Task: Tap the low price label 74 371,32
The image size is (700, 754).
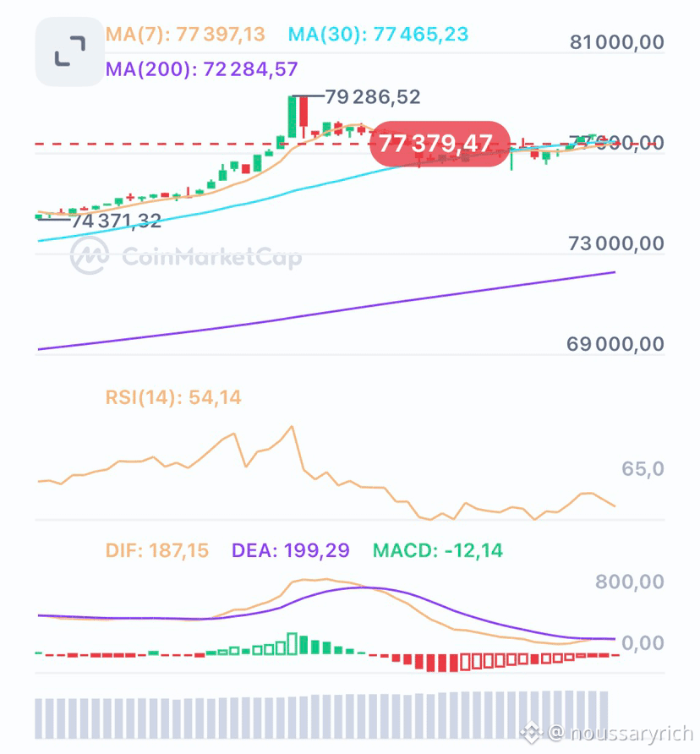Action: pos(116,221)
